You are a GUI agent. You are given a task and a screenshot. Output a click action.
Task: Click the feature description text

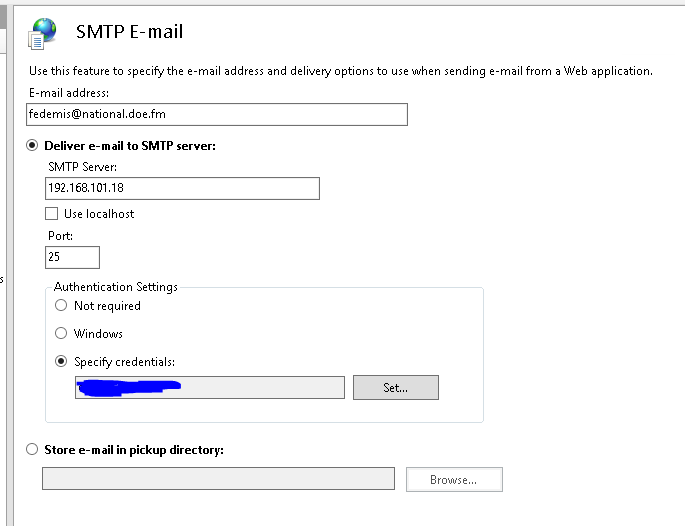pyautogui.click(x=340, y=71)
